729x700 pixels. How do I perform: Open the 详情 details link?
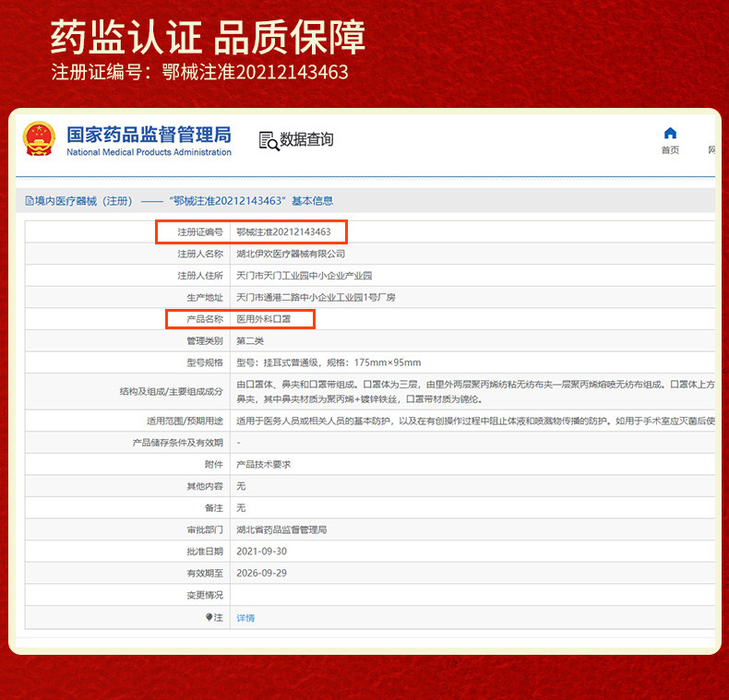[245, 618]
